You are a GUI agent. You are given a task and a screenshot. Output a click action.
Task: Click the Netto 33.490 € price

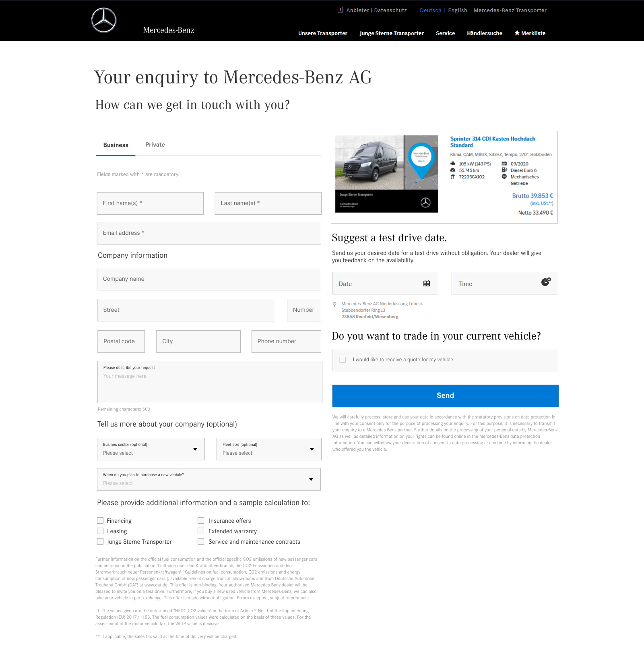pyautogui.click(x=536, y=213)
